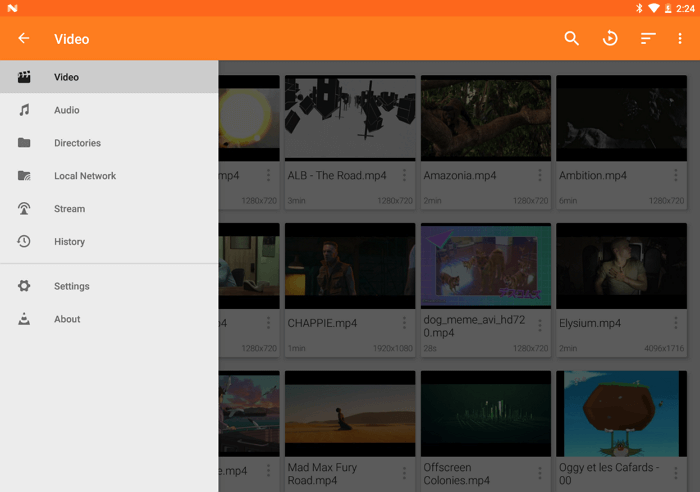Select Video in the navigation drawer

[66, 77]
